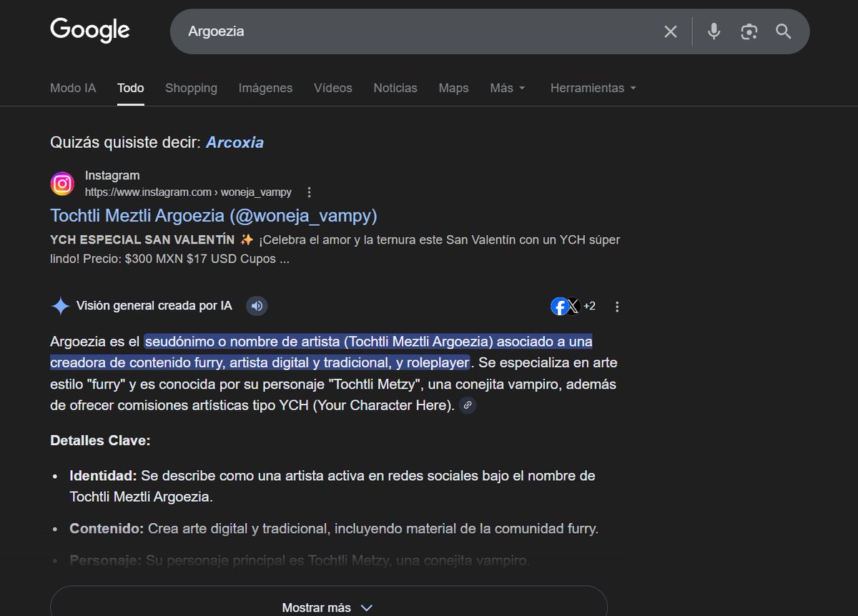The height and width of the screenshot is (616, 858).
Task: Open AI overview three-dot options menu
Action: [617, 307]
